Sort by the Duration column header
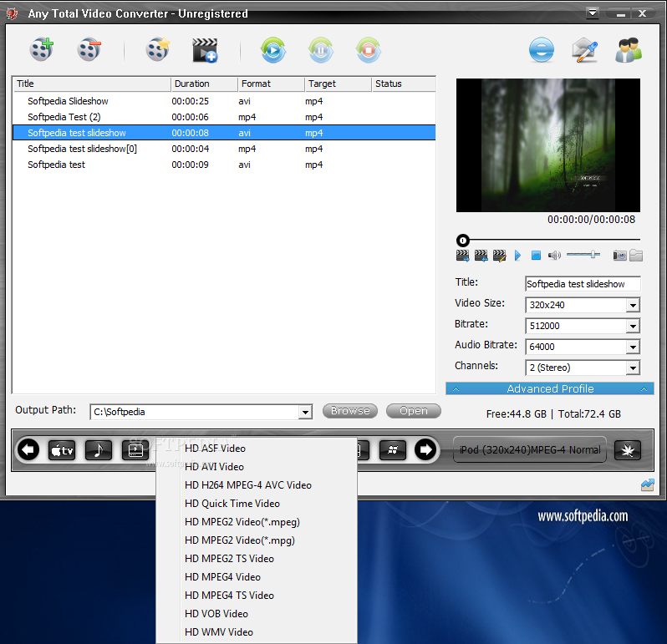 click(x=204, y=84)
